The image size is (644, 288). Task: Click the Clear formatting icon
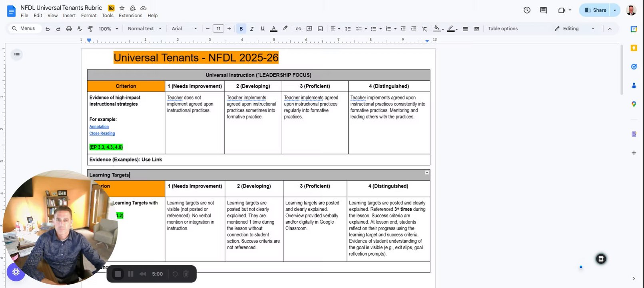425,29
